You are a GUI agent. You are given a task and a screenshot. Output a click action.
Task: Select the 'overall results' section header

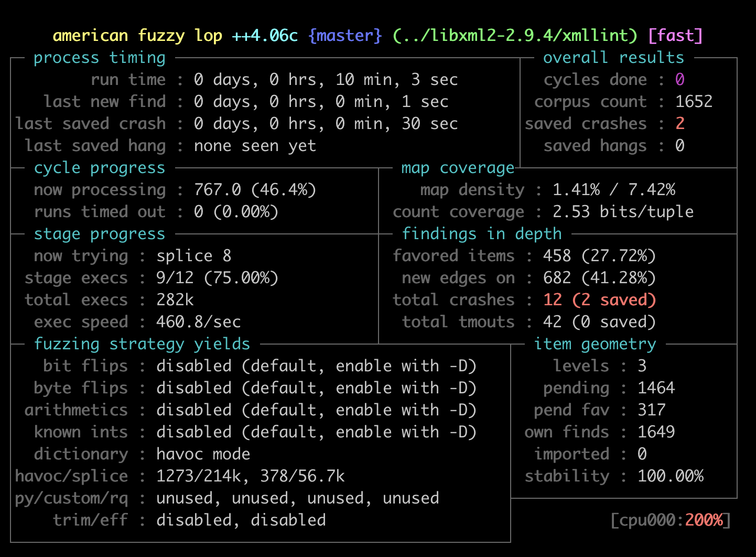pyautogui.click(x=613, y=58)
